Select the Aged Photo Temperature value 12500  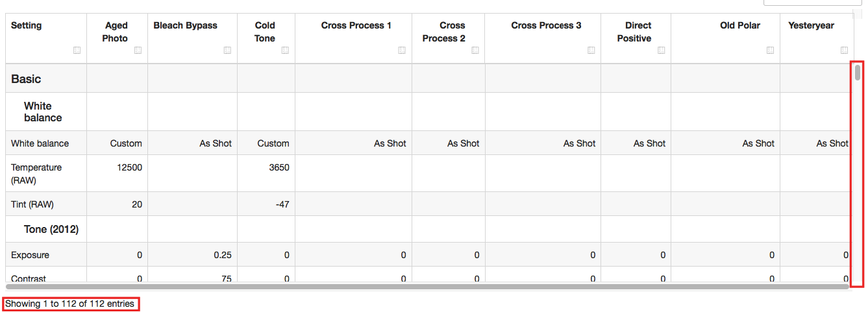point(129,167)
